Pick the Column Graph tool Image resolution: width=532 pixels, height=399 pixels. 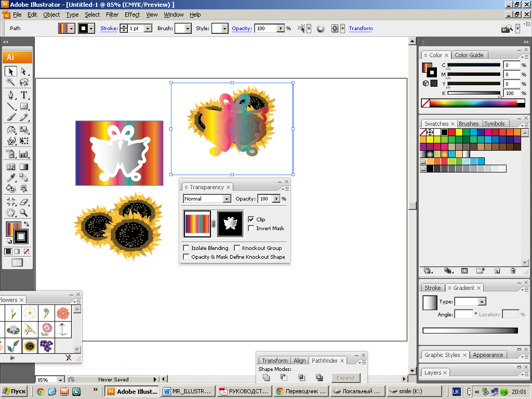coord(23,154)
